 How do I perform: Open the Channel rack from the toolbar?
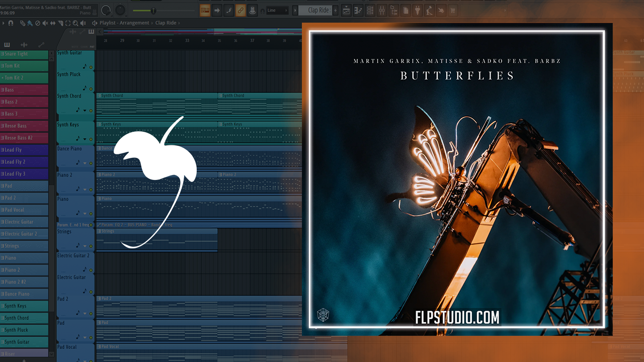click(x=370, y=10)
